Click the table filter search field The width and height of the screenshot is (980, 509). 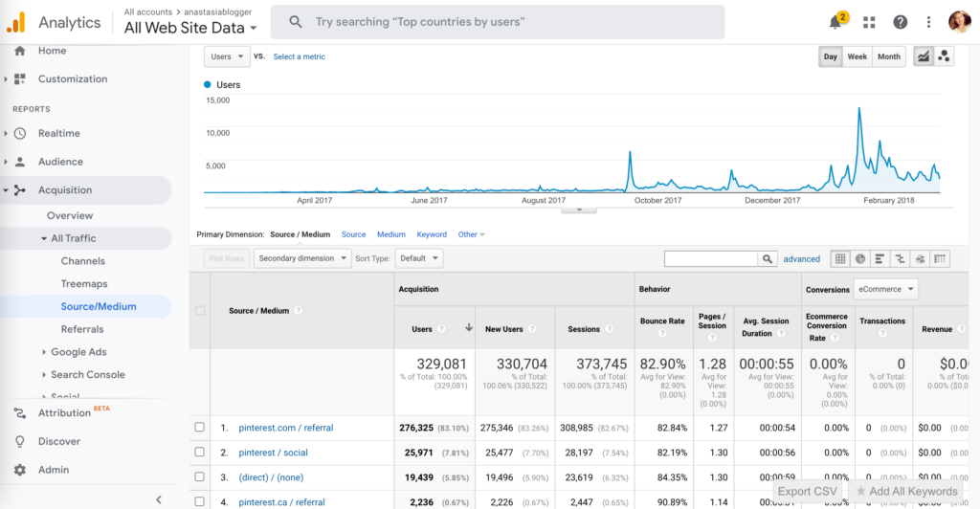tap(711, 258)
